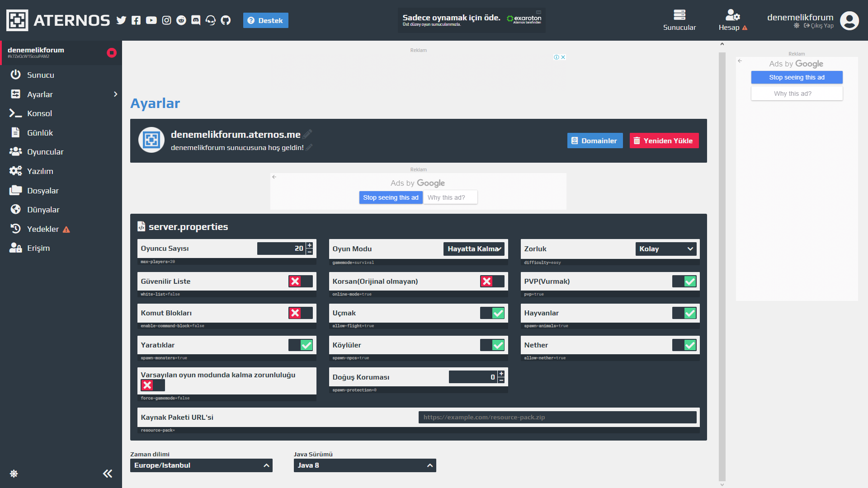Click the Yeniden Yükle button

coord(664,141)
